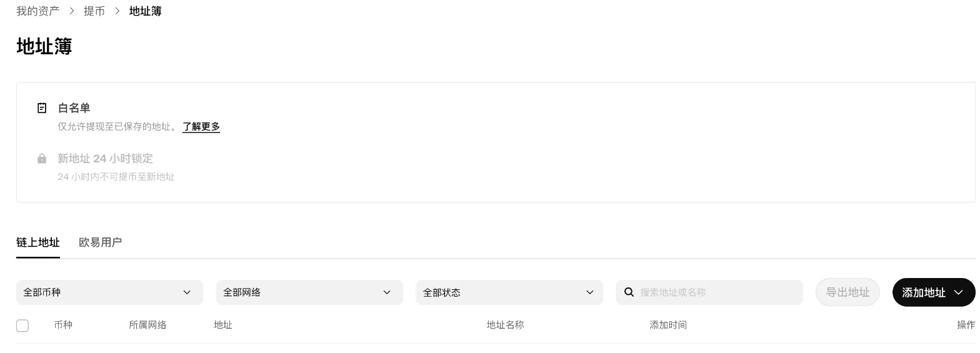Click the search magnifier icon

(629, 292)
